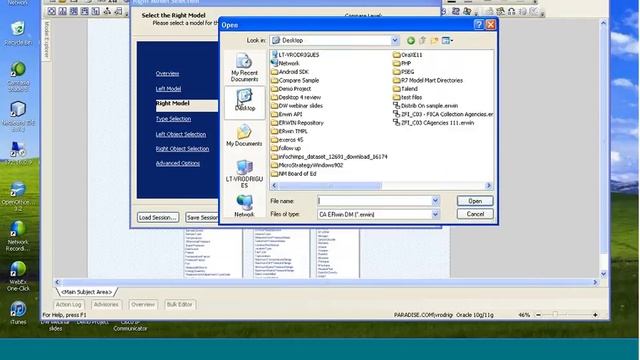Image resolution: width=640 pixels, height=360 pixels.
Task: Select the MicroStrategyWindows902 folder
Action: click(307, 165)
